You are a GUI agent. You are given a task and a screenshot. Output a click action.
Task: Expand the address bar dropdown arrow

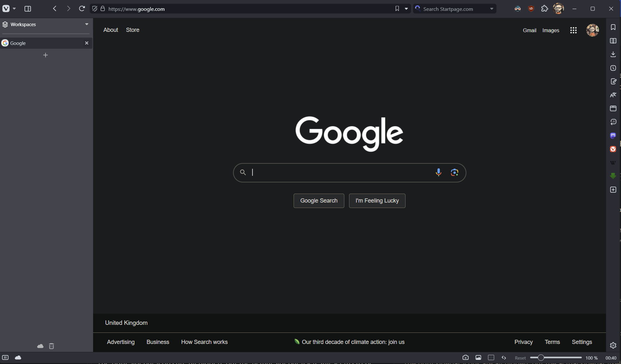tap(406, 9)
